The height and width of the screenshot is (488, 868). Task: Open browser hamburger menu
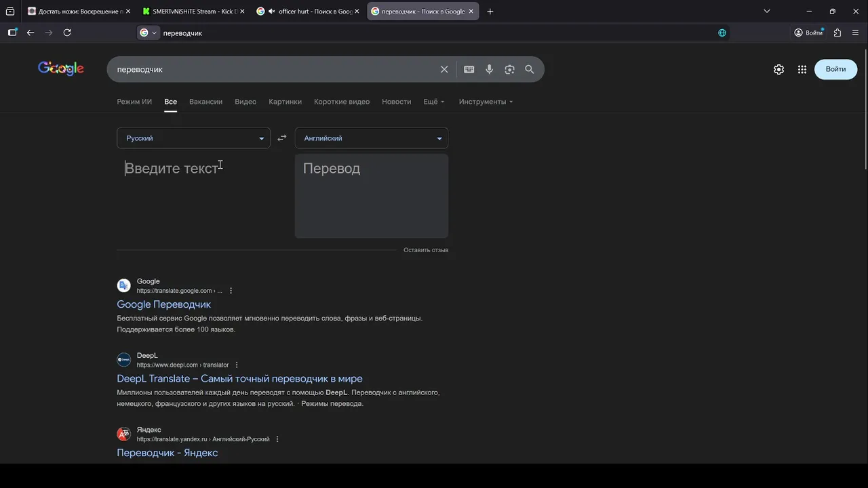(855, 33)
